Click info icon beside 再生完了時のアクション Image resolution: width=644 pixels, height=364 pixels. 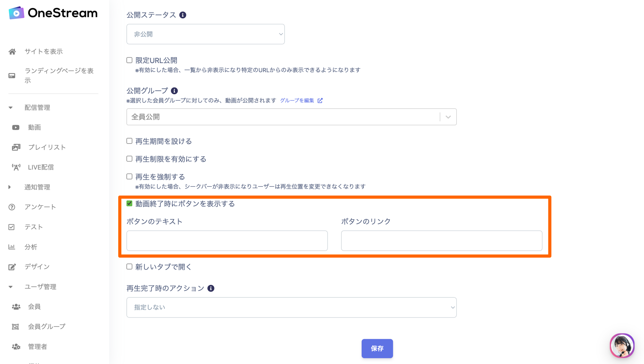[x=211, y=288]
